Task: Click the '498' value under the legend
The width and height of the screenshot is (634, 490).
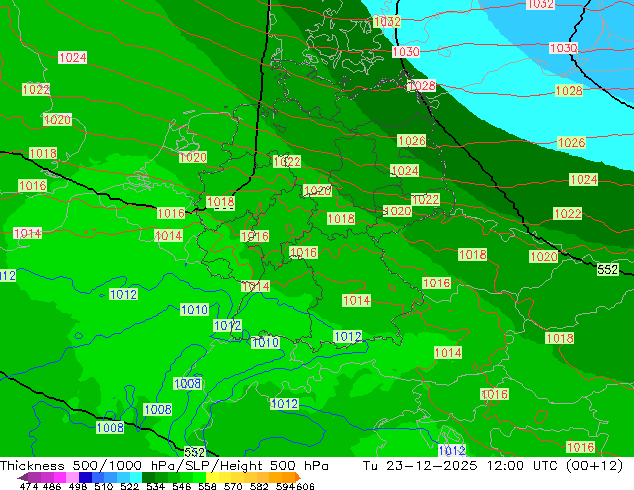Action: (78, 486)
